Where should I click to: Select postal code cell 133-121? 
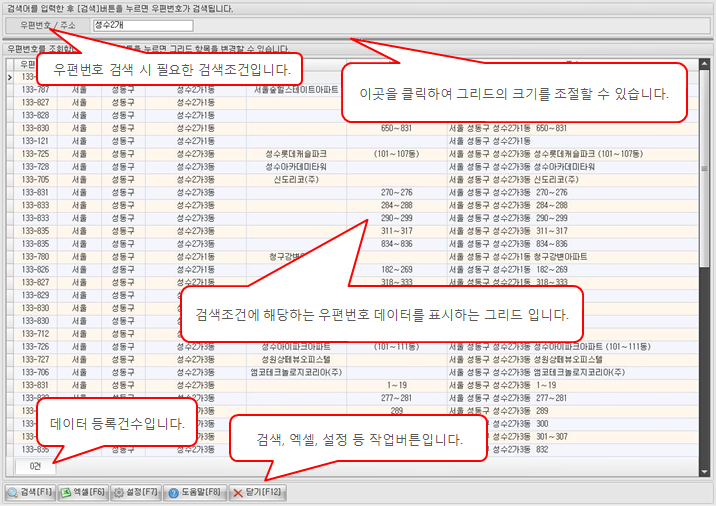pyautogui.click(x=35, y=141)
